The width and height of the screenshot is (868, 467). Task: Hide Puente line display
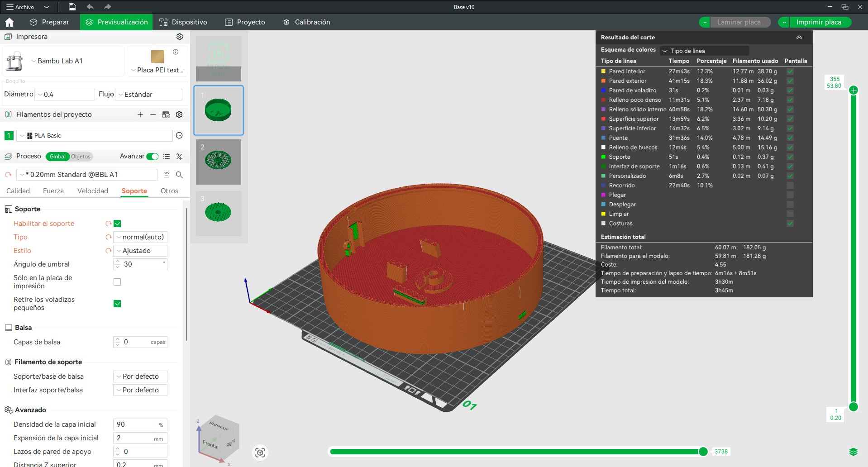(x=790, y=138)
